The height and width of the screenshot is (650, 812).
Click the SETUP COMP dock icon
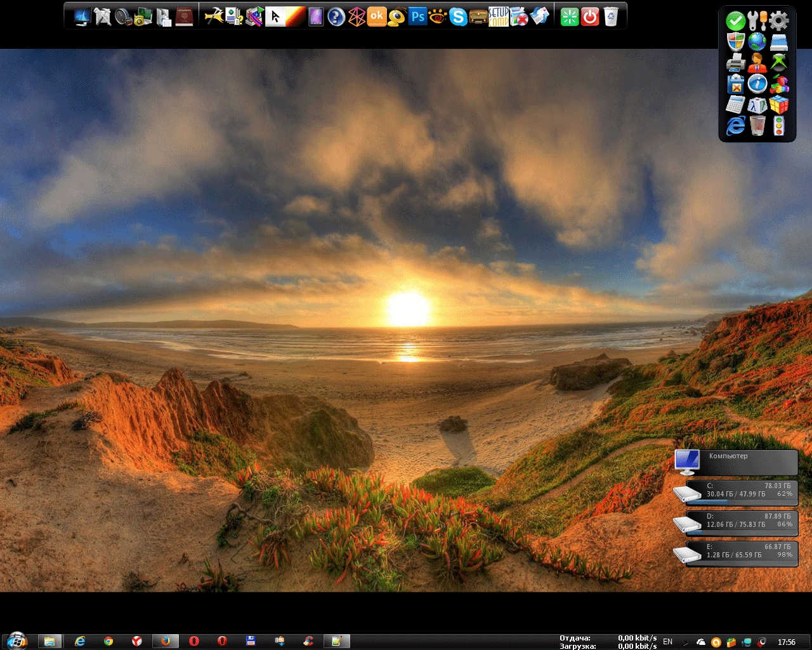pyautogui.click(x=499, y=17)
